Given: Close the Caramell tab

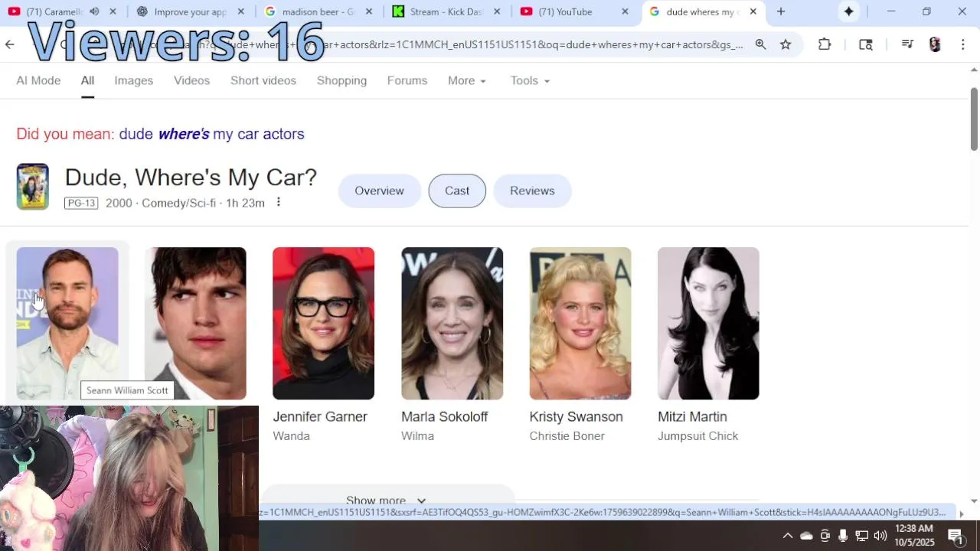Looking at the screenshot, I should pos(113,11).
